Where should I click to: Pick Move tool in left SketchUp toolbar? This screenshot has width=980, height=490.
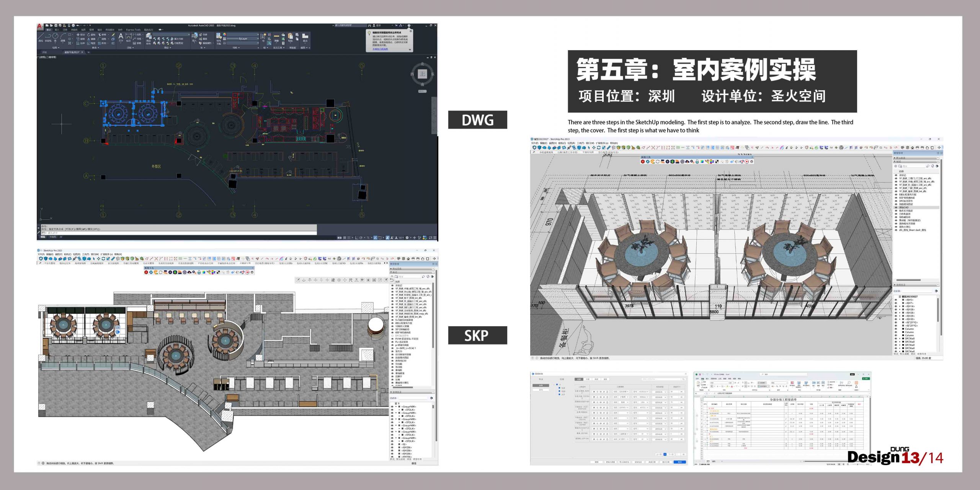pyautogui.click(x=98, y=259)
